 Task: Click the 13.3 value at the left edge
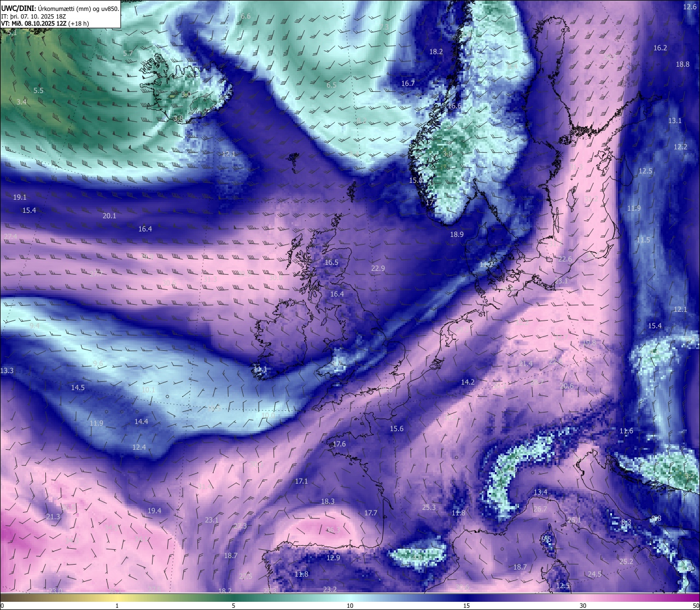7,371
